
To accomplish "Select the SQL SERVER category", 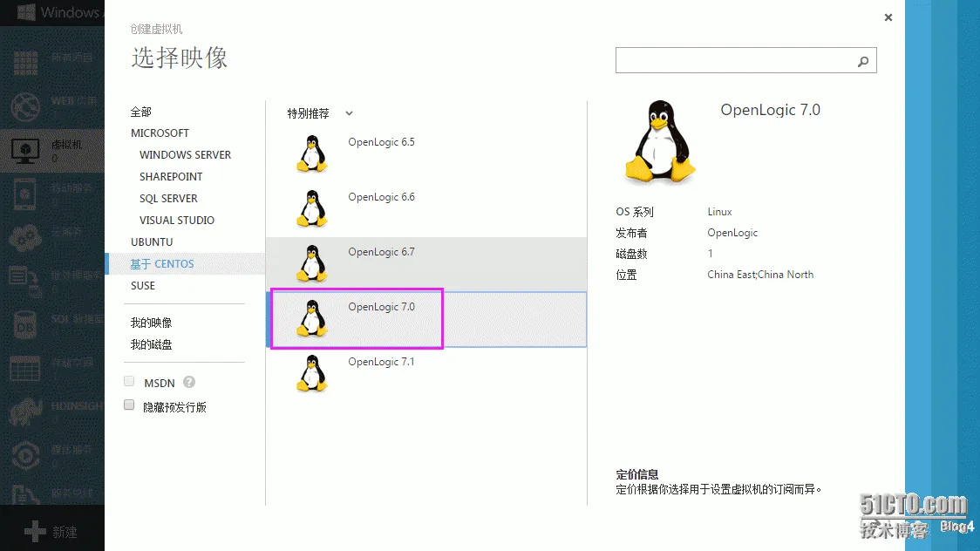I will click(x=168, y=199).
